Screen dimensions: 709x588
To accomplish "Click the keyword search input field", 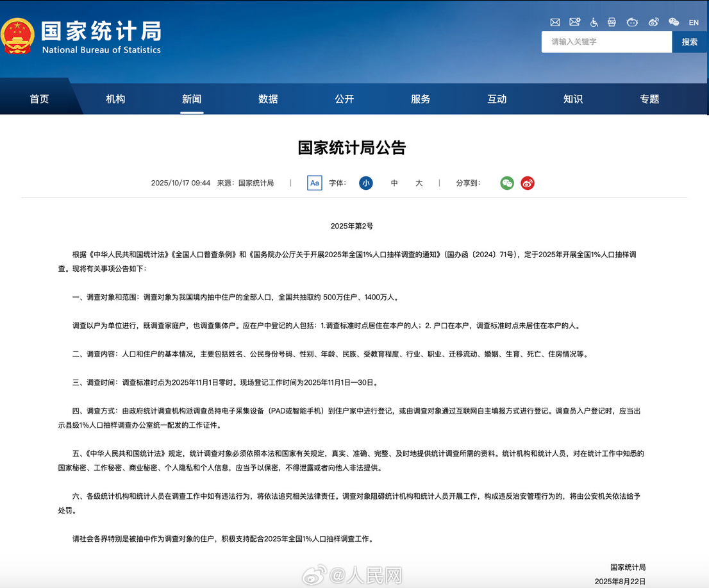I will pyautogui.click(x=606, y=42).
